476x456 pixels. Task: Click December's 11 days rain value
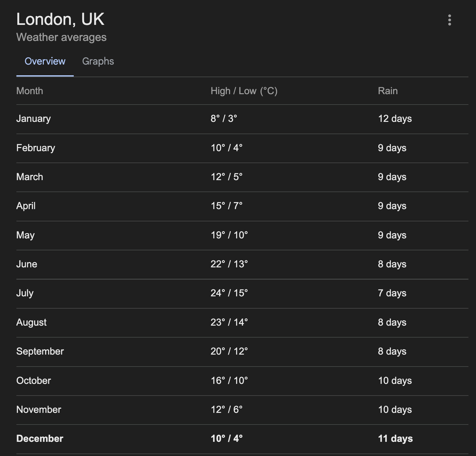(x=395, y=439)
